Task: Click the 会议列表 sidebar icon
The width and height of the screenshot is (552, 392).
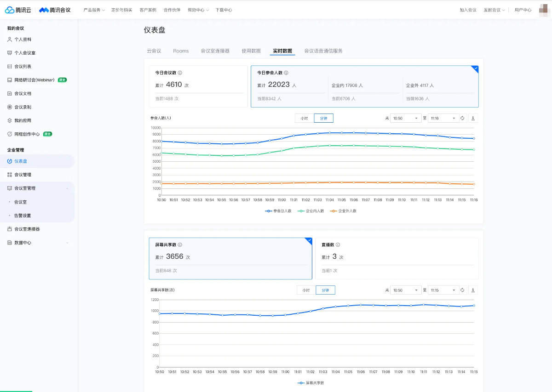Action: click(10, 67)
